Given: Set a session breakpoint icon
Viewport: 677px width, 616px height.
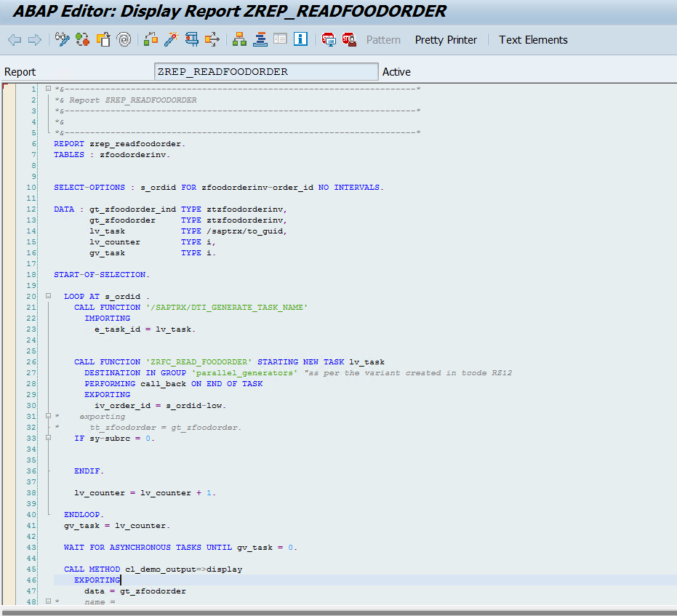Looking at the screenshot, I should [x=329, y=40].
